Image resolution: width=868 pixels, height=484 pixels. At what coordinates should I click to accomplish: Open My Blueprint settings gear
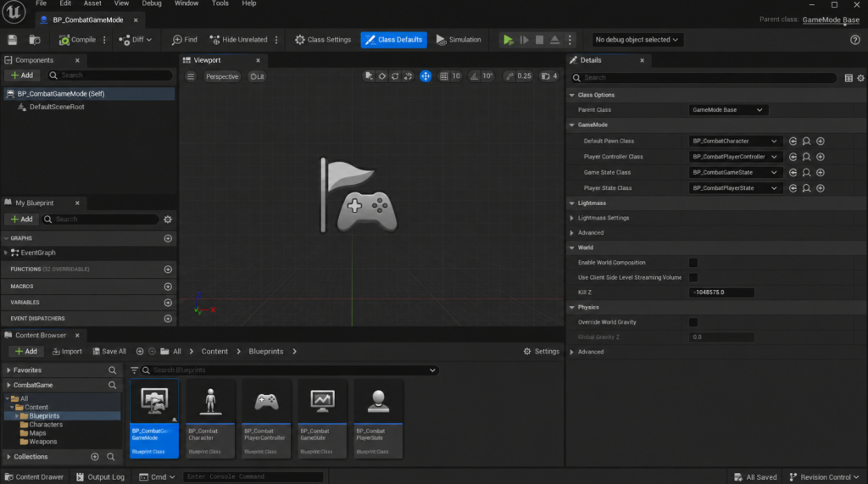pyautogui.click(x=168, y=220)
